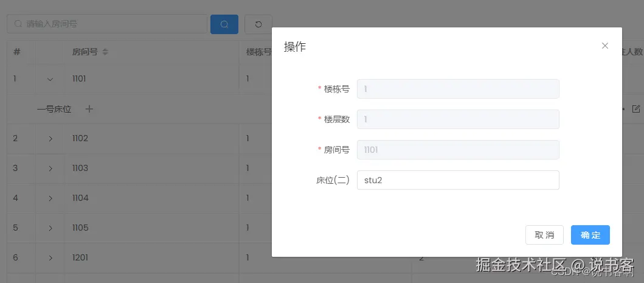
Task: Expand row 1102 details
Action: click(x=50, y=139)
